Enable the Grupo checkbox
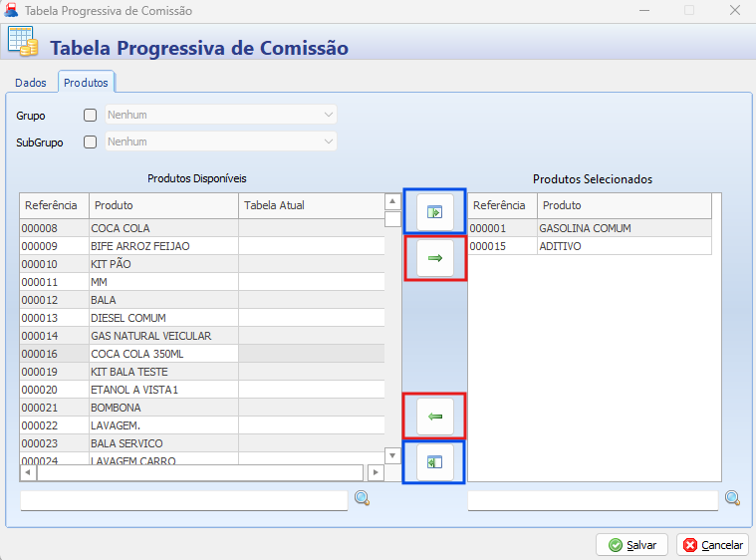 point(91,115)
